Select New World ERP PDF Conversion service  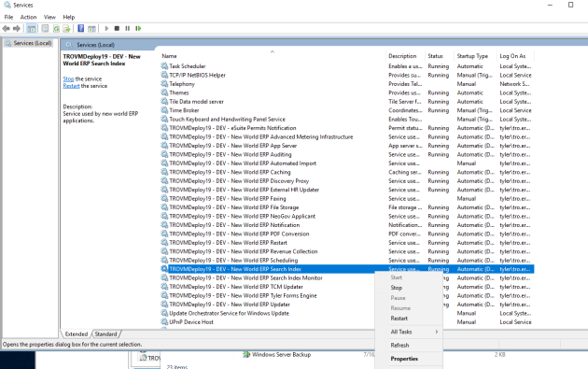[x=347, y=234]
